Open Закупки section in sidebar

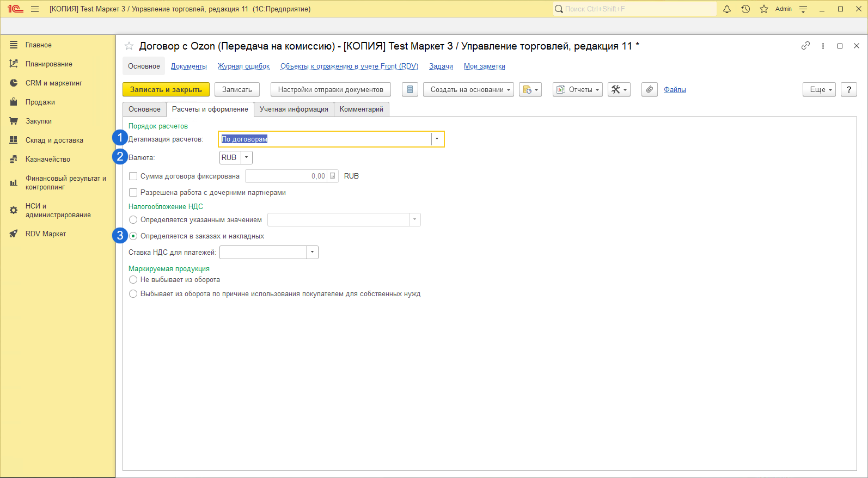[58, 121]
